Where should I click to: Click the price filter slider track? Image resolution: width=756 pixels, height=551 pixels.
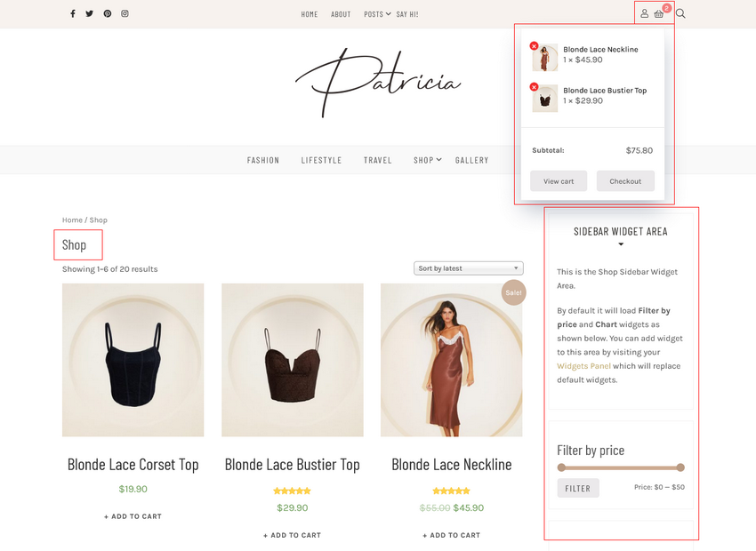(x=621, y=467)
